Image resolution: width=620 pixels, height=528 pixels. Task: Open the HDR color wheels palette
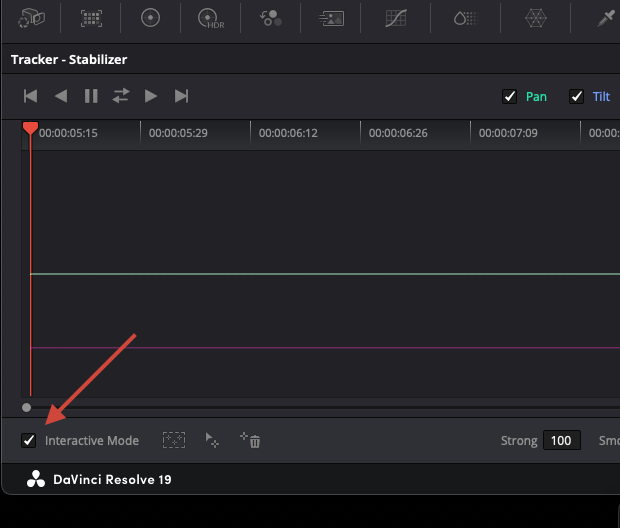pos(210,17)
